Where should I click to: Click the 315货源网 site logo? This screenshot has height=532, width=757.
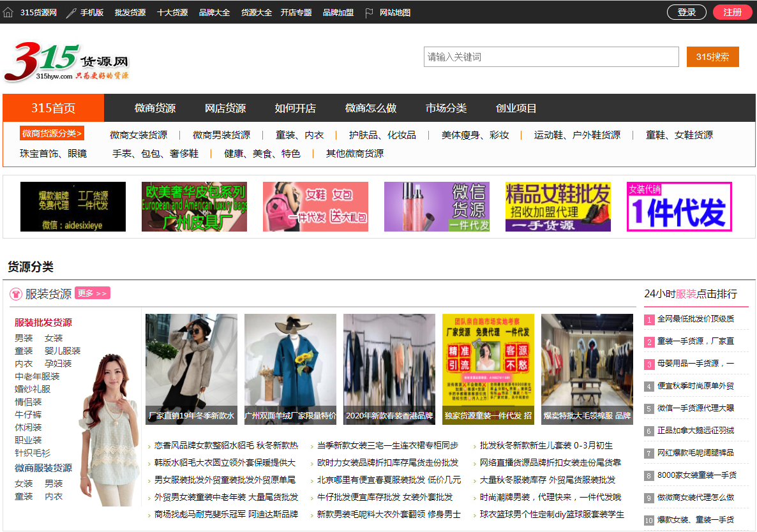66,63
